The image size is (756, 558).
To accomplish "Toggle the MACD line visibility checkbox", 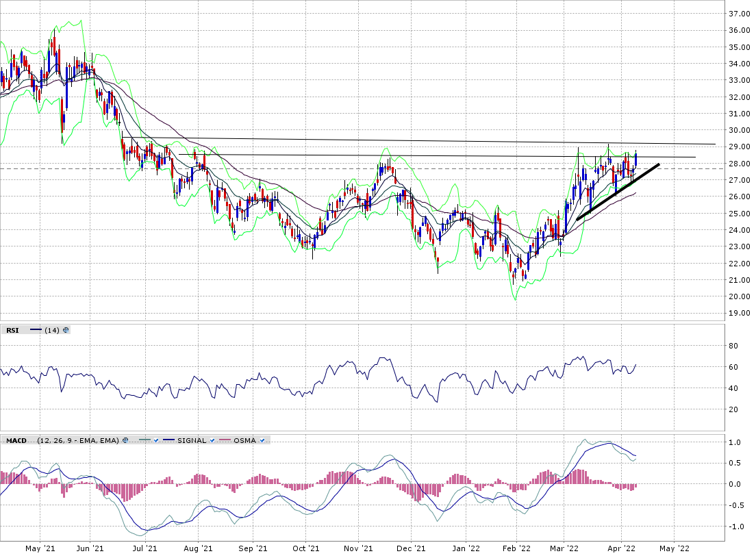I will click(157, 440).
